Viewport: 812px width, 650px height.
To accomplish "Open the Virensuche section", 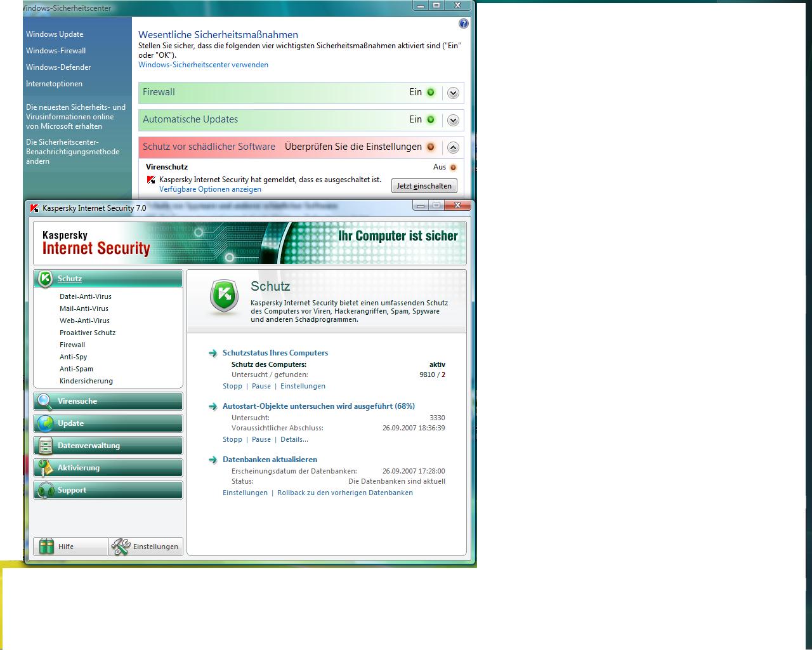I will 108,401.
